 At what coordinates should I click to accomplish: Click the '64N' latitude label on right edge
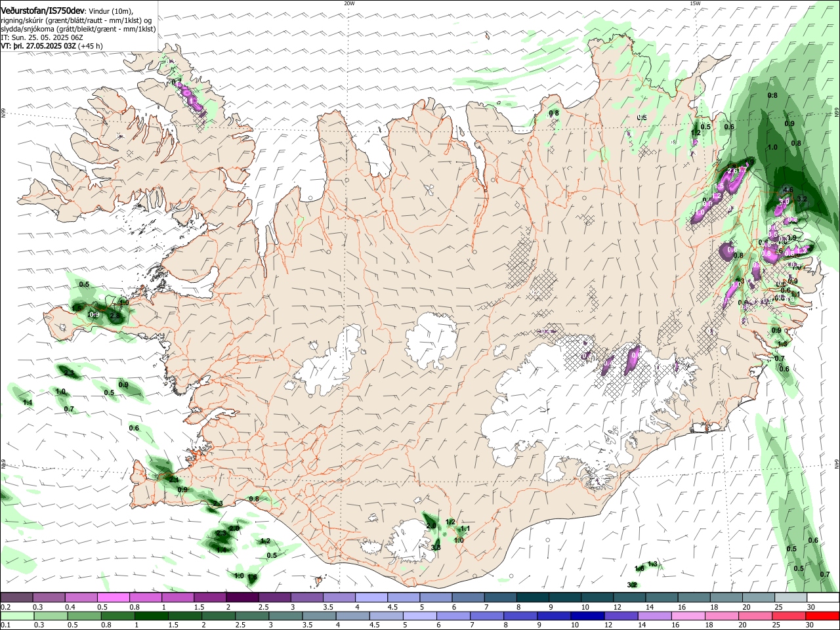click(837, 463)
